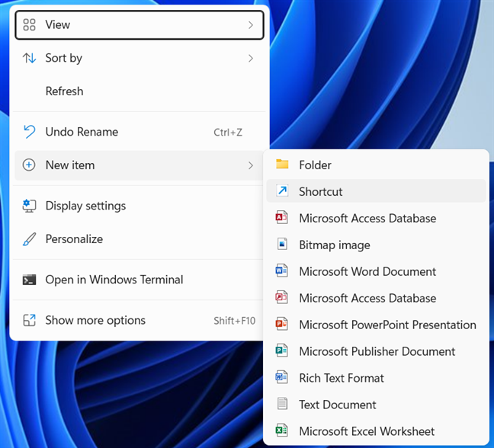
Task: Click the Word Document icon
Action: (x=281, y=270)
